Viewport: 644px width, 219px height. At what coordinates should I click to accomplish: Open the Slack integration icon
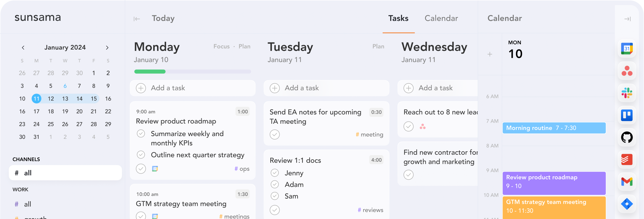click(x=627, y=93)
